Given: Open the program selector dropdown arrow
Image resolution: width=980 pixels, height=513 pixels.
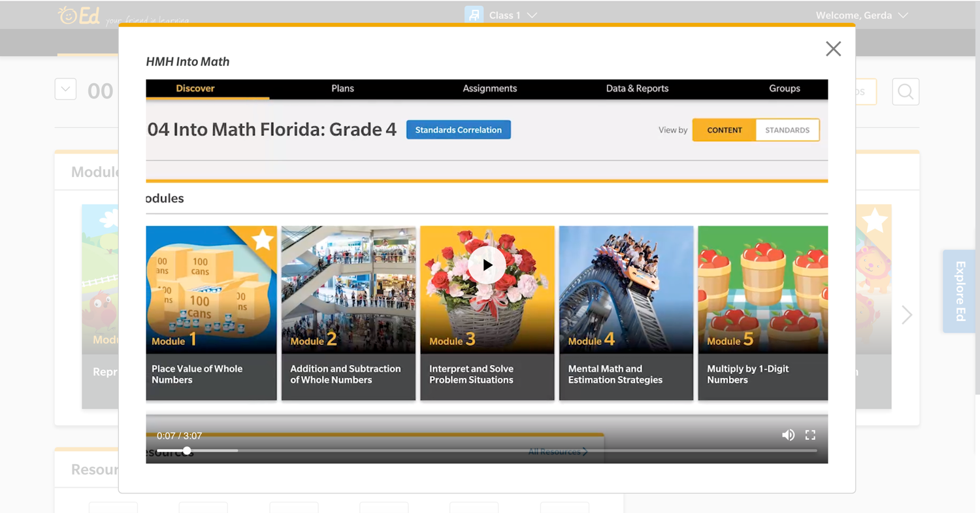Looking at the screenshot, I should 65,90.
